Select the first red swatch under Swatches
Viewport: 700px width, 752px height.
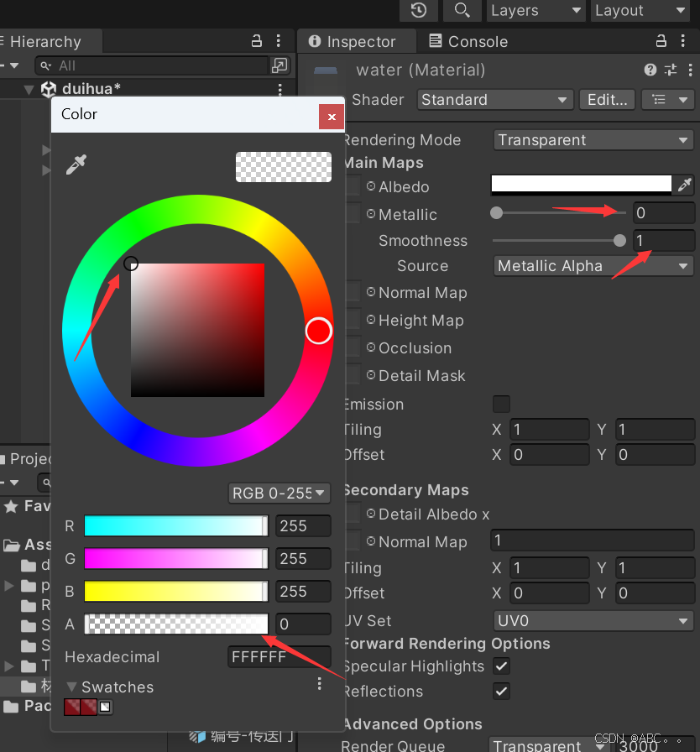tap(74, 706)
